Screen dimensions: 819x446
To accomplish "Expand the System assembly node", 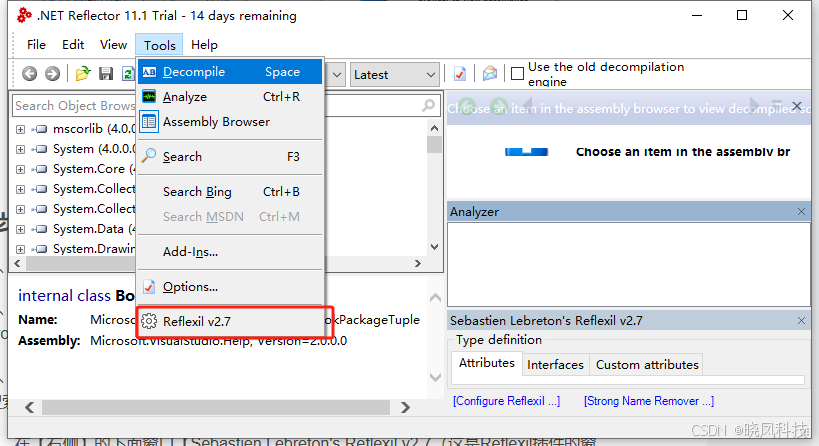I will pyautogui.click(x=20, y=149).
